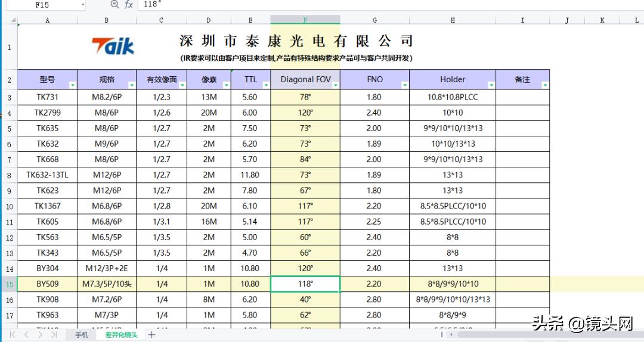Click cell 10.8*10.8PLCC
The width and height of the screenshot is (644, 342).
453,97
